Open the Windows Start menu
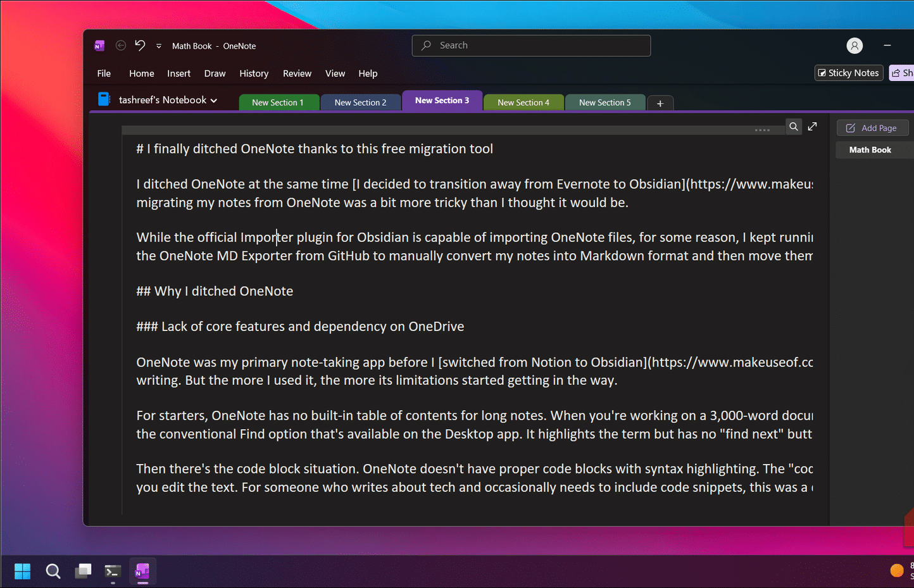 (x=23, y=572)
